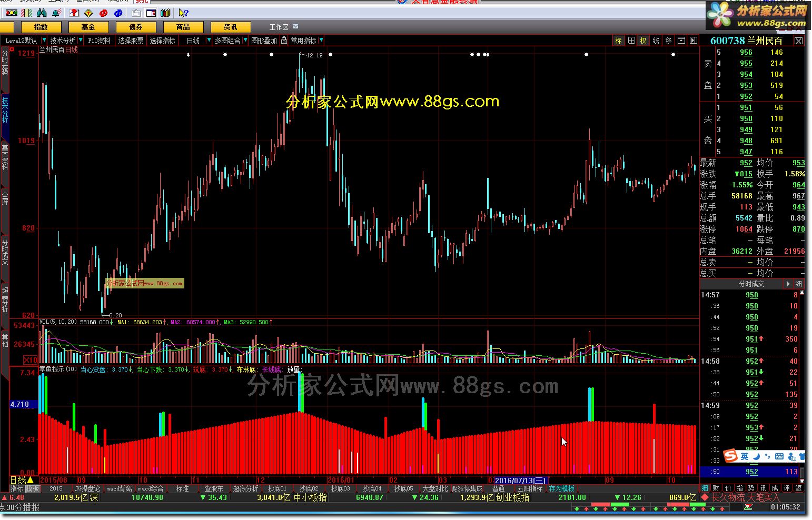The image size is (812, 520).
Task: Open the 债券 bonds section
Action: click(135, 27)
